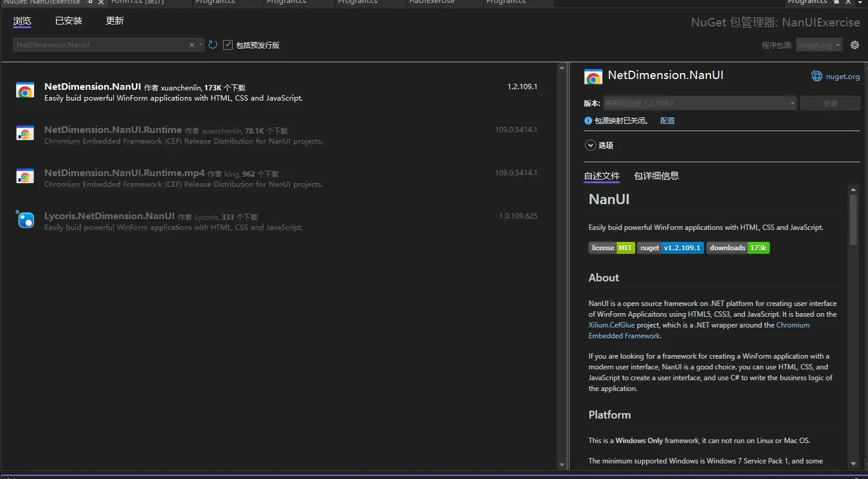Image resolution: width=868 pixels, height=479 pixels.
Task: Click the Platform heading in the readme
Action: coord(610,415)
